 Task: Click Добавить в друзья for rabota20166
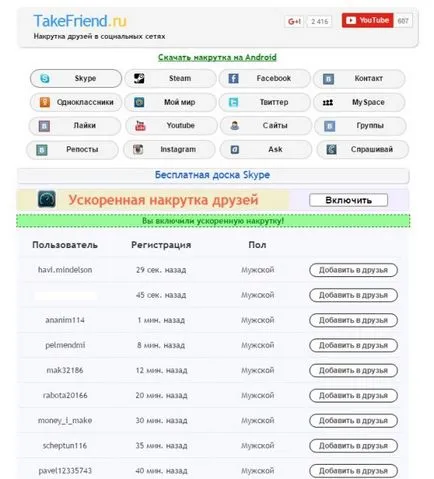coord(353,396)
